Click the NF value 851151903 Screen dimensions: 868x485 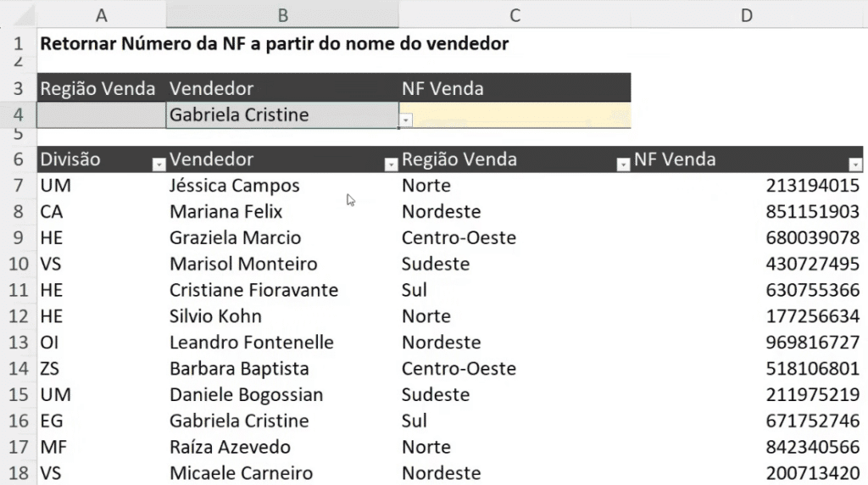pos(812,212)
